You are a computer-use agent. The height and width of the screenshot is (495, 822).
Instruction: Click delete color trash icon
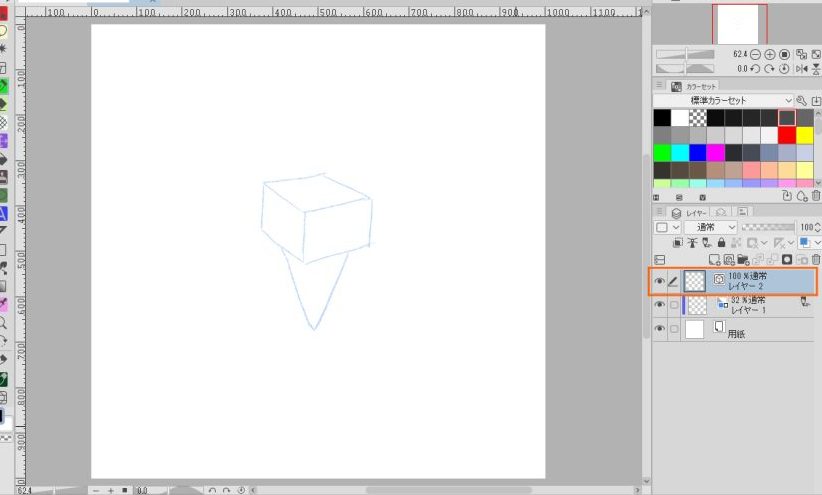(x=816, y=196)
